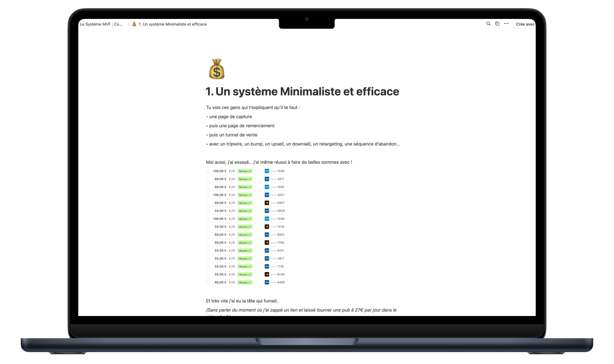Click Mastercard icon for card ending 6139
The height and width of the screenshot is (364, 614).
[267, 275]
